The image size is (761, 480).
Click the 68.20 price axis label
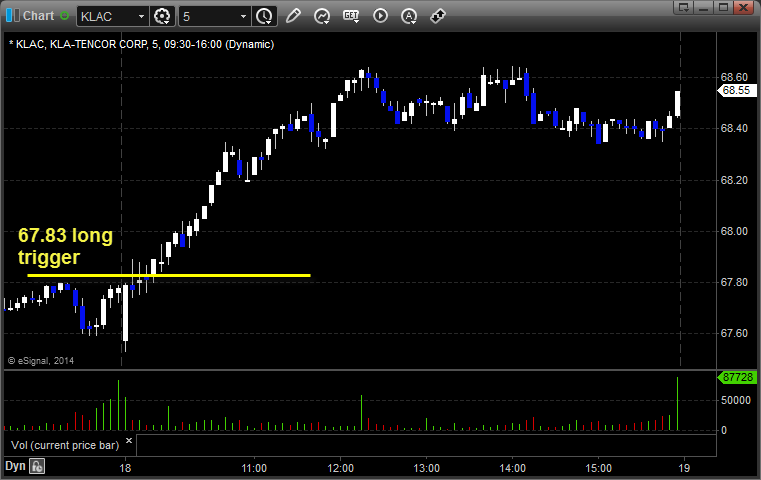click(734, 180)
